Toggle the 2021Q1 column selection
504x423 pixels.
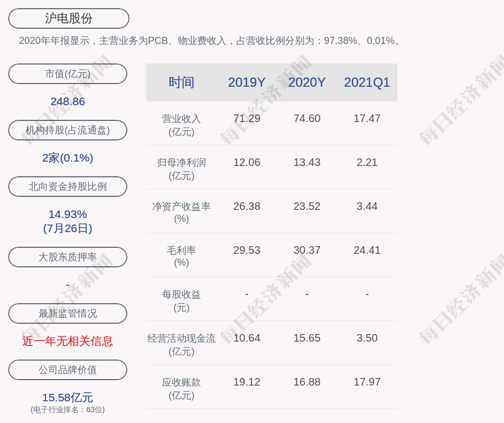coord(367,82)
